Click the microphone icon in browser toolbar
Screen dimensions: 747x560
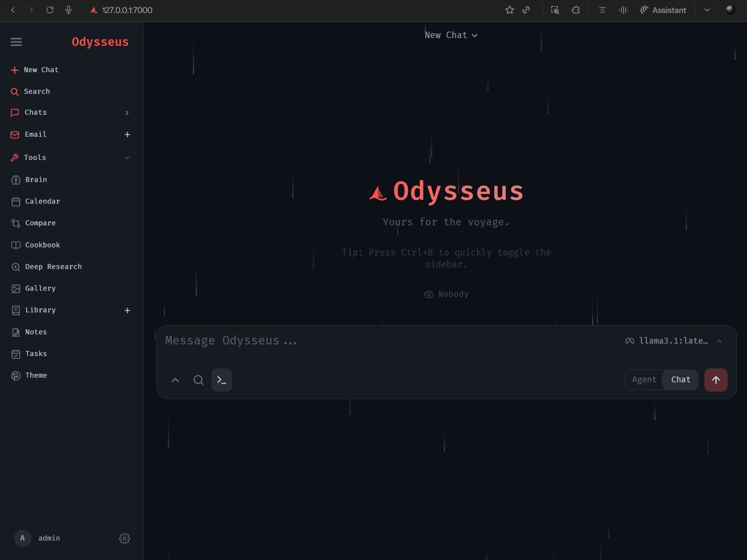click(69, 10)
